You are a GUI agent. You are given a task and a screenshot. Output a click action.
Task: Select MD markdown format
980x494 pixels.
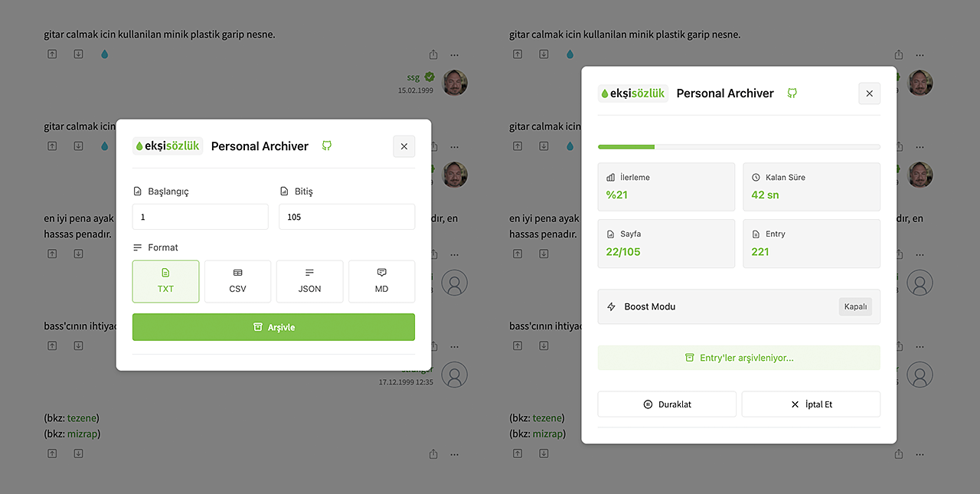381,281
